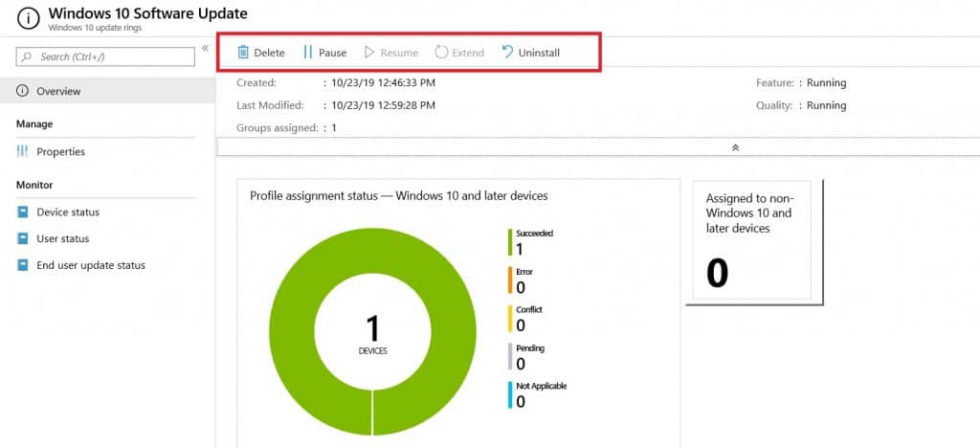980x448 pixels.
Task: Click the Extend circular arrow icon
Action: [x=441, y=53]
